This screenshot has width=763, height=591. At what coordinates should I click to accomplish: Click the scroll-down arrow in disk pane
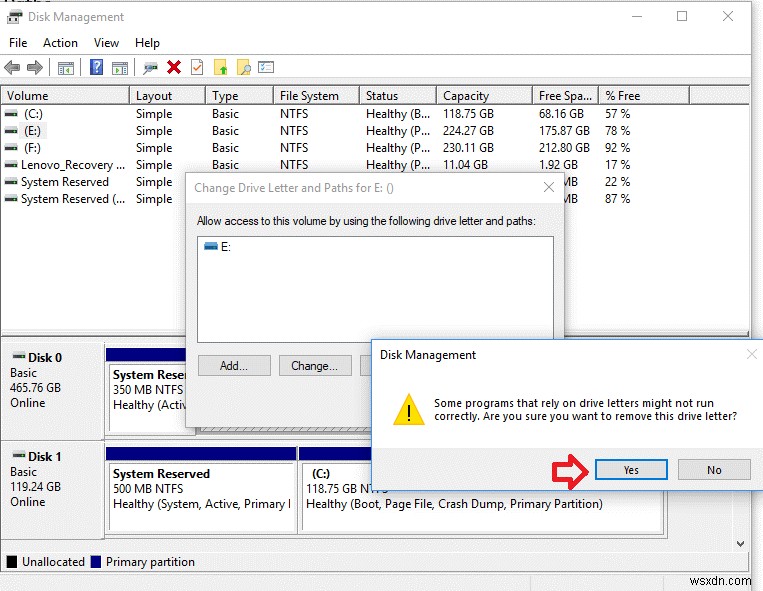[740, 544]
